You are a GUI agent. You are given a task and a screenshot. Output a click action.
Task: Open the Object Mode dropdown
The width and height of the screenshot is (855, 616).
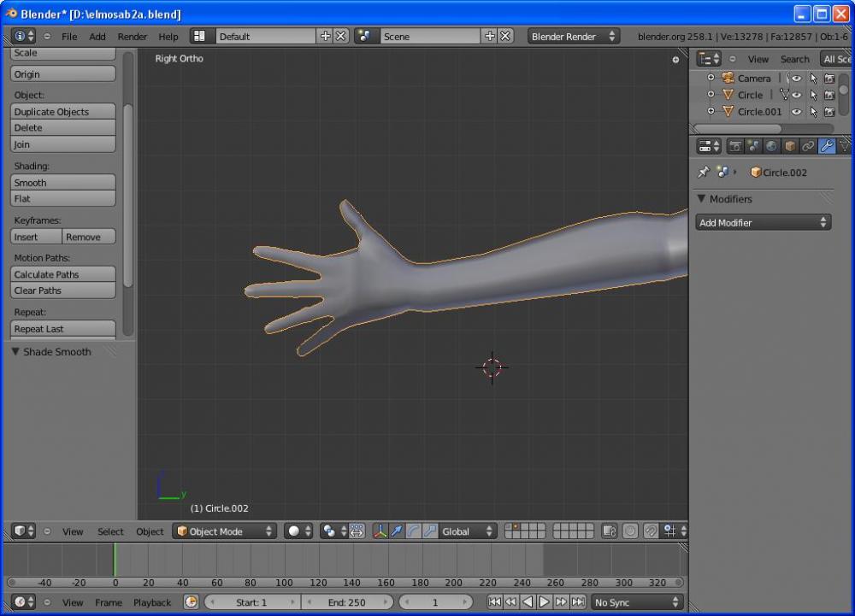coord(225,531)
